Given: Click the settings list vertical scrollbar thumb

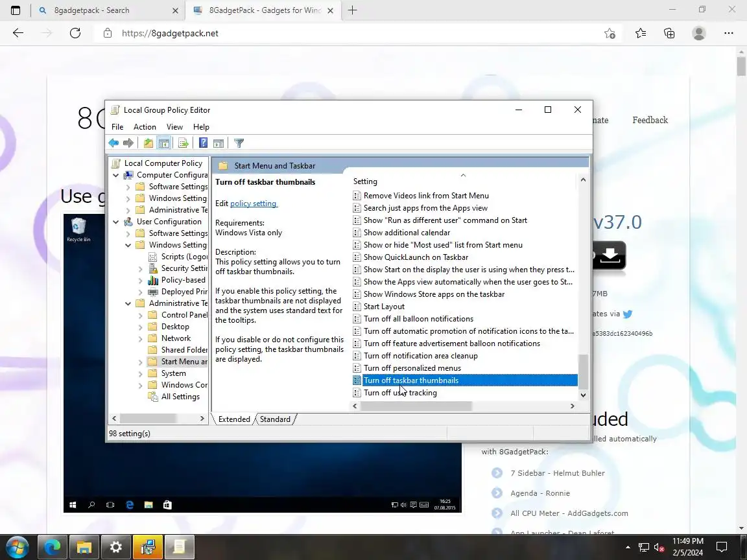Looking at the screenshot, I should (x=583, y=371).
